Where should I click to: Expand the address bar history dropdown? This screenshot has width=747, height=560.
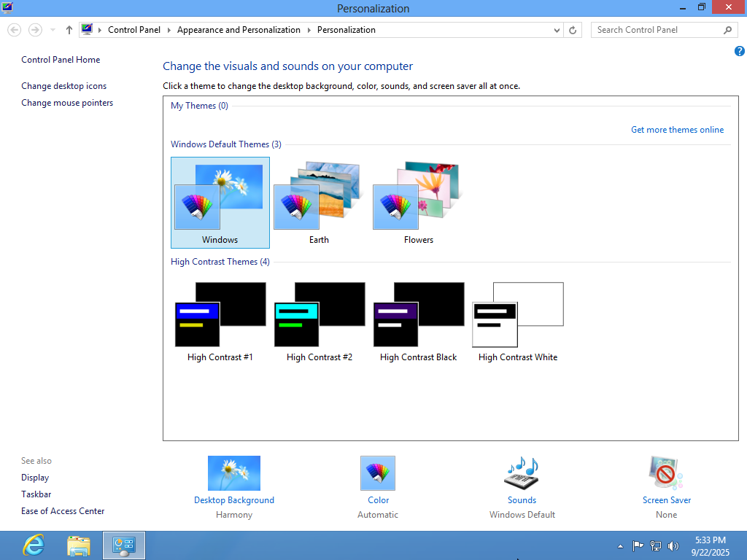pyautogui.click(x=557, y=30)
